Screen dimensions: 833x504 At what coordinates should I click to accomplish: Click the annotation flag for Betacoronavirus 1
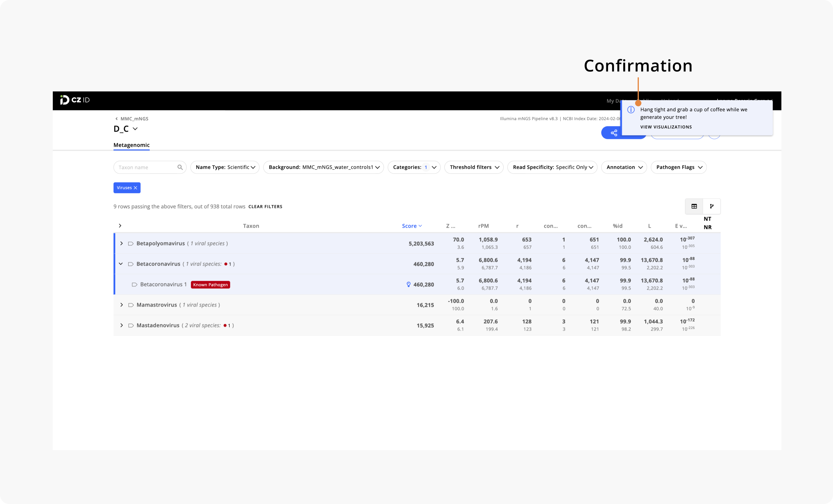tap(134, 285)
